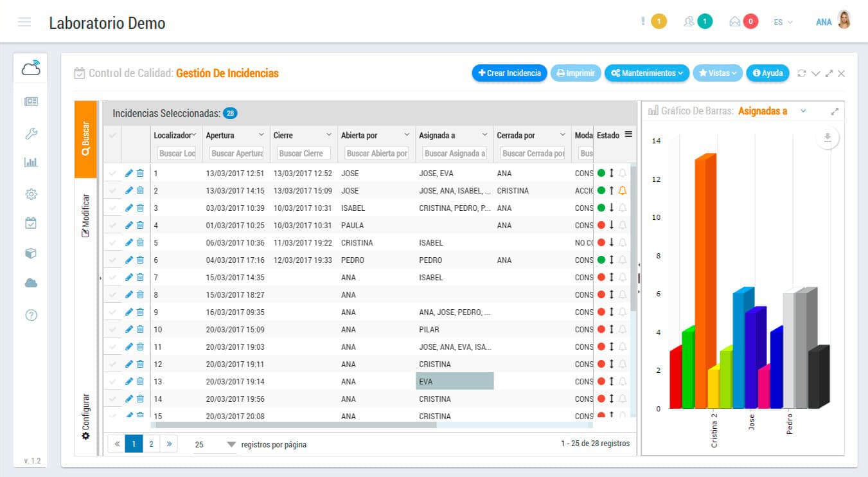Screen dimensions: 868x477
Task: Open the question mark help sidebar icon
Action: [x=31, y=315]
